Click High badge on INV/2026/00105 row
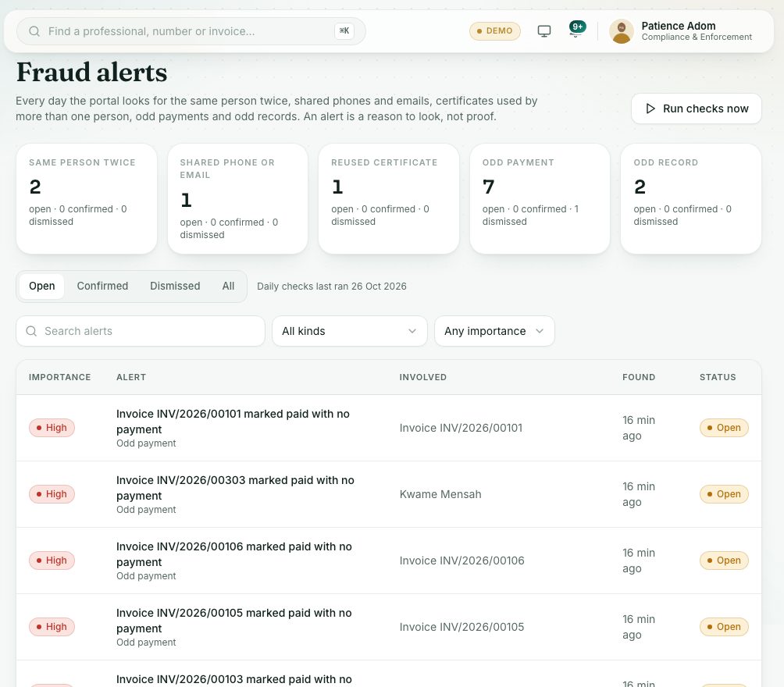Viewport: 784px width, 687px height. pos(52,627)
